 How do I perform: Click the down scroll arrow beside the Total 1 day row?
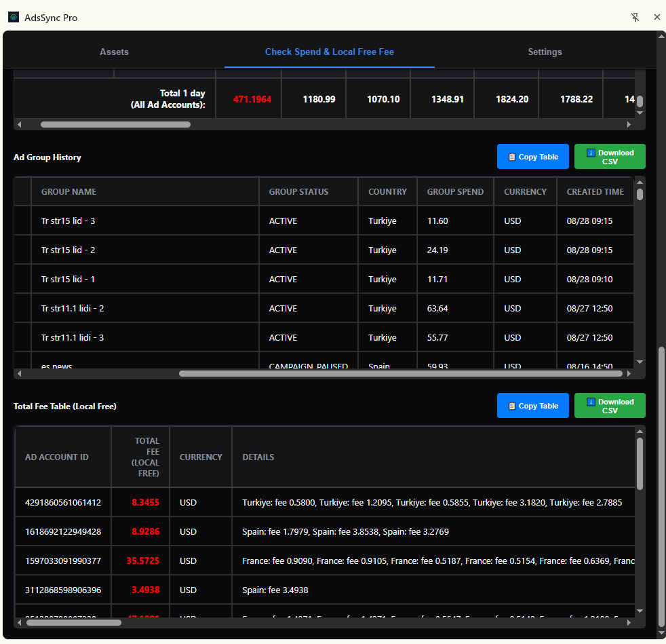tap(640, 113)
